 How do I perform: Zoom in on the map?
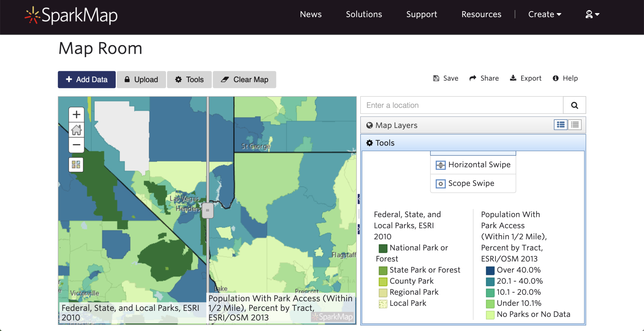[x=76, y=115]
